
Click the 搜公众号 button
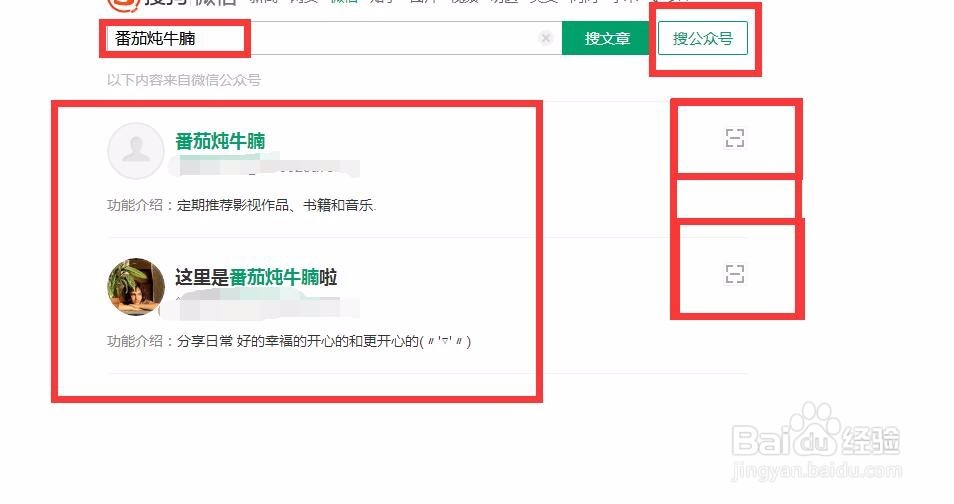click(703, 38)
